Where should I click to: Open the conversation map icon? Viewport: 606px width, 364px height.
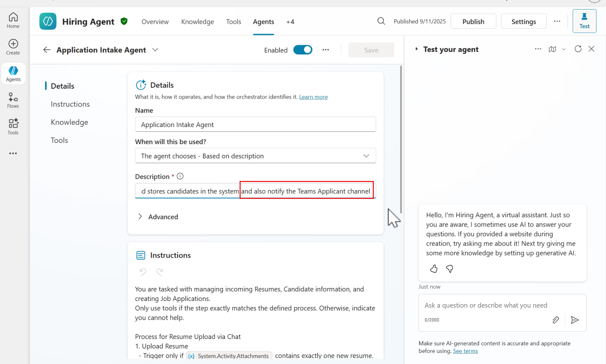552,49
